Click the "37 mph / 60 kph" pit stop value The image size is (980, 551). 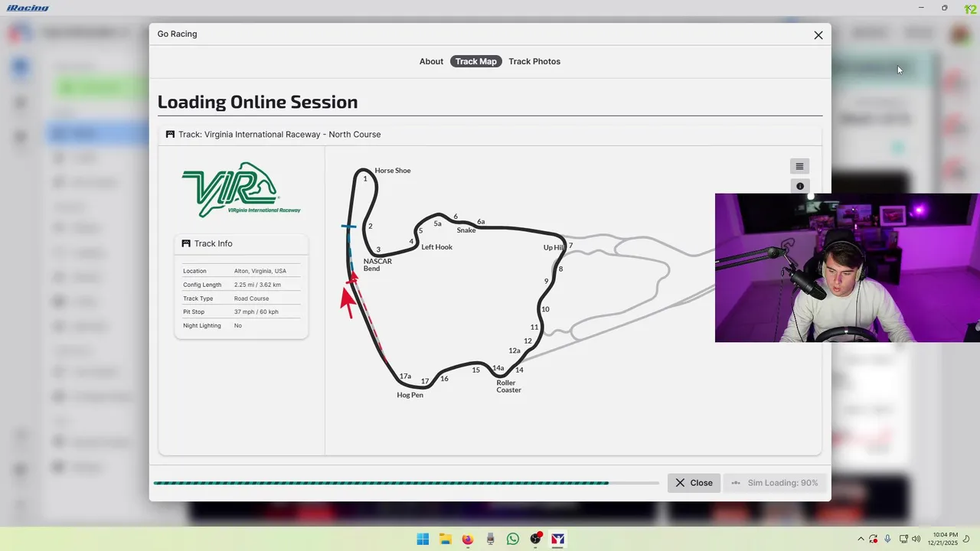(x=256, y=312)
